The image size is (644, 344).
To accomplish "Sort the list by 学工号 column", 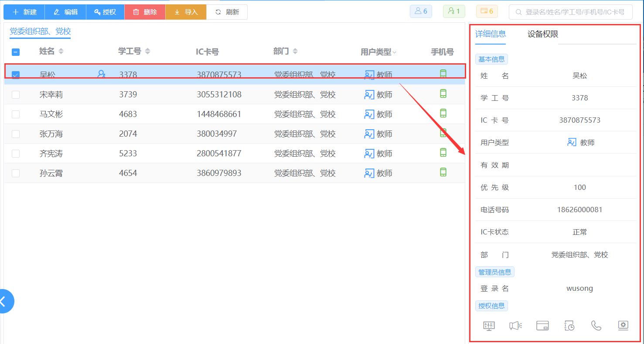I will [147, 52].
